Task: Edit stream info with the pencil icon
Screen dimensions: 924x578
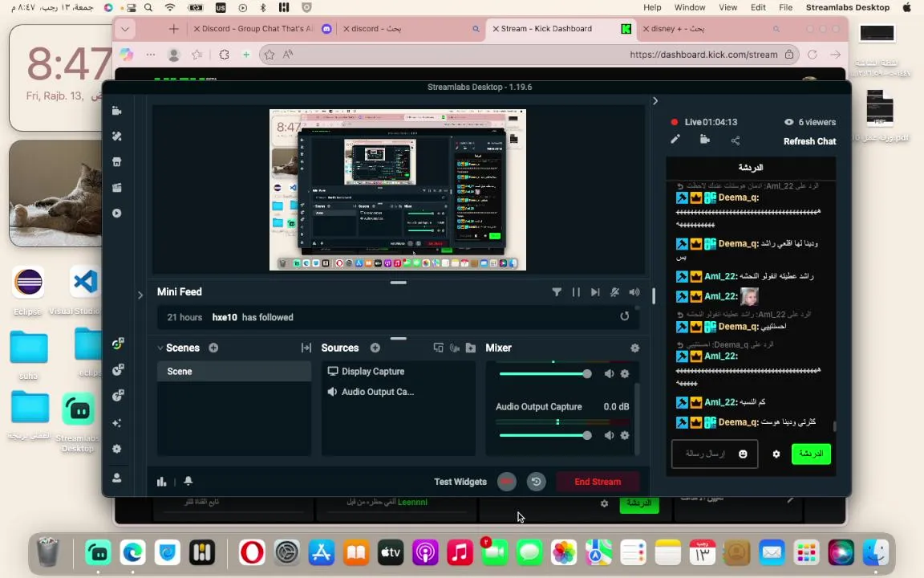Action: [675, 140]
